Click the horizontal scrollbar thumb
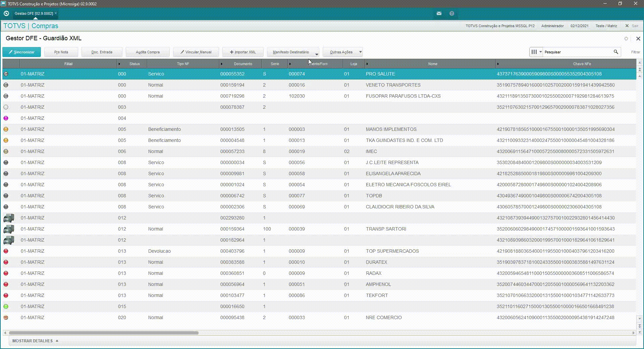644x349 pixels. (104, 333)
